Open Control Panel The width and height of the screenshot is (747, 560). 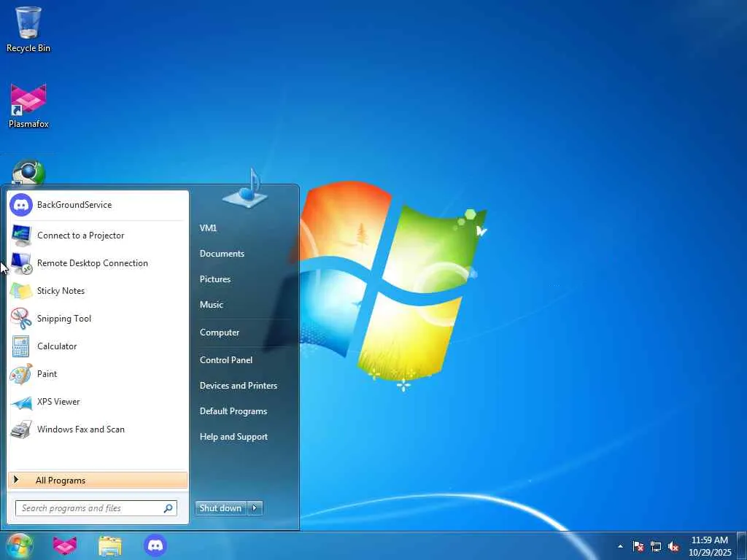(226, 360)
